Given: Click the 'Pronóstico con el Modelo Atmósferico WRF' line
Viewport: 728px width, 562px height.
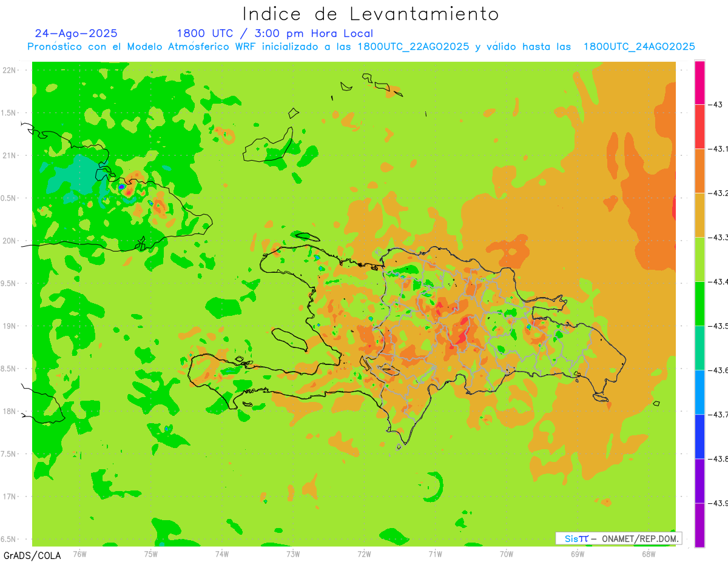Looking at the screenshot, I should [361, 47].
